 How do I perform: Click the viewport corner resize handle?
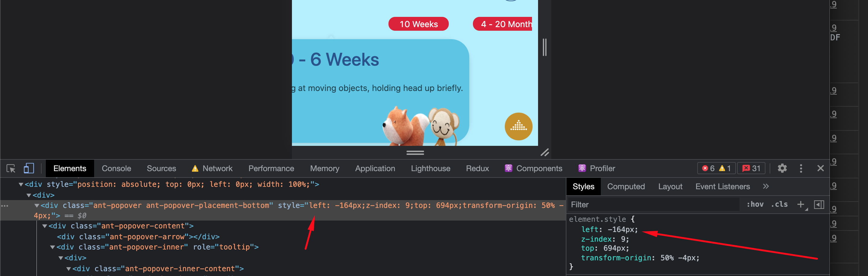click(x=544, y=152)
